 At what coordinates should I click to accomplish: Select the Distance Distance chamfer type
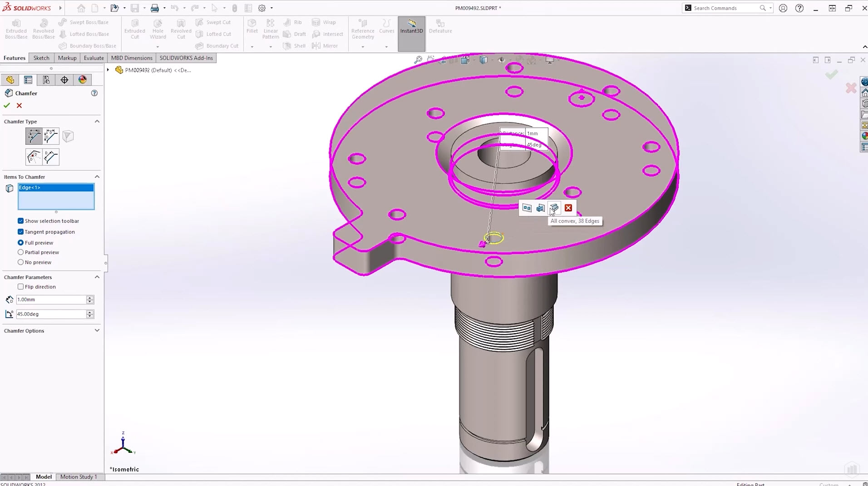(51, 136)
